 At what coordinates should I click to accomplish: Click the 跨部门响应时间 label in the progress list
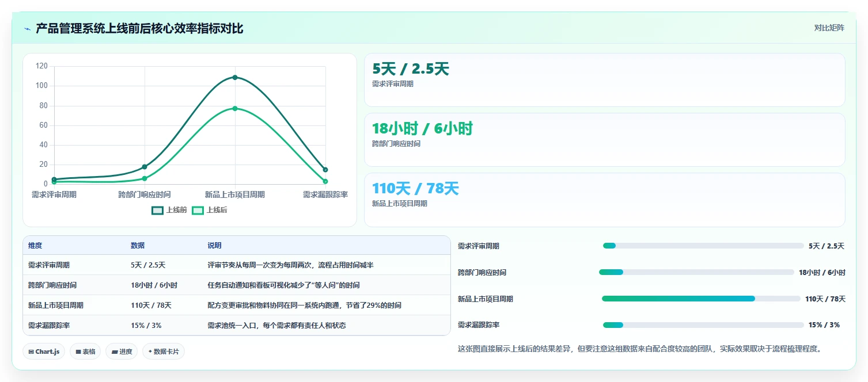coord(482,273)
